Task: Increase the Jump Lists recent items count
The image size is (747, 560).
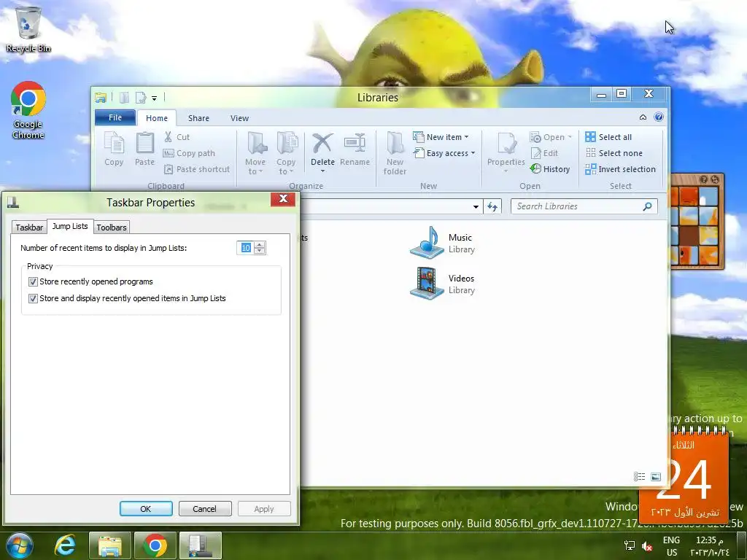Action: coord(260,245)
